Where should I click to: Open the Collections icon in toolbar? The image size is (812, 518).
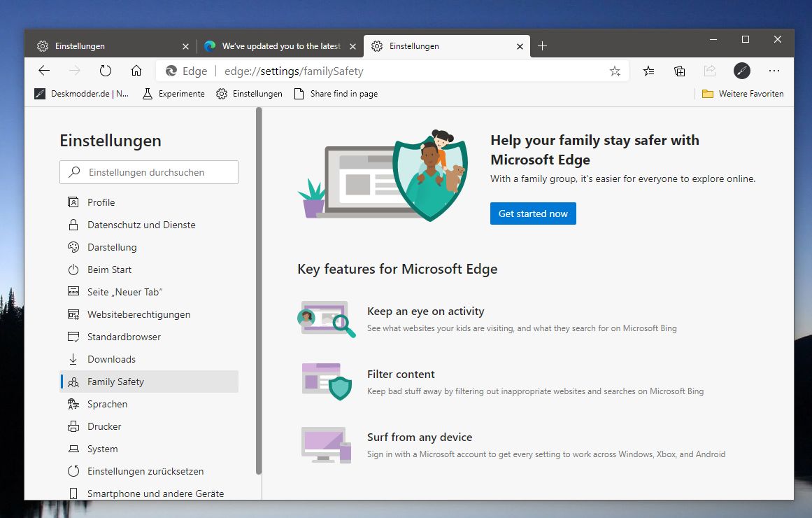679,71
